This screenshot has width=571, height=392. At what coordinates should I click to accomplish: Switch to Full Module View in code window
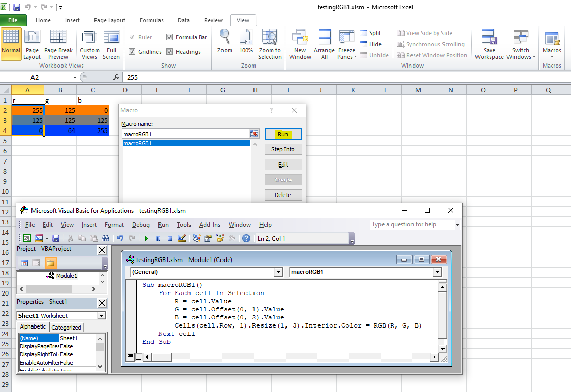[x=138, y=356]
